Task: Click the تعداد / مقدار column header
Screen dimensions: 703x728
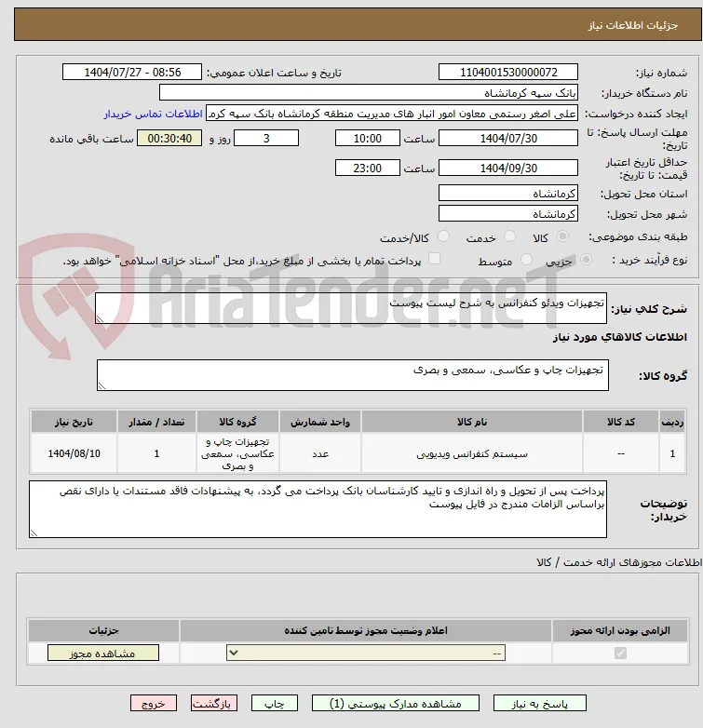Action: [x=156, y=422]
